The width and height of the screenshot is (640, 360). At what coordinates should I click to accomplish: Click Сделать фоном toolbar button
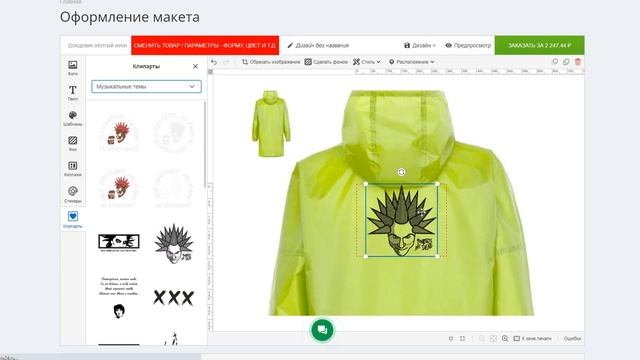click(326, 62)
